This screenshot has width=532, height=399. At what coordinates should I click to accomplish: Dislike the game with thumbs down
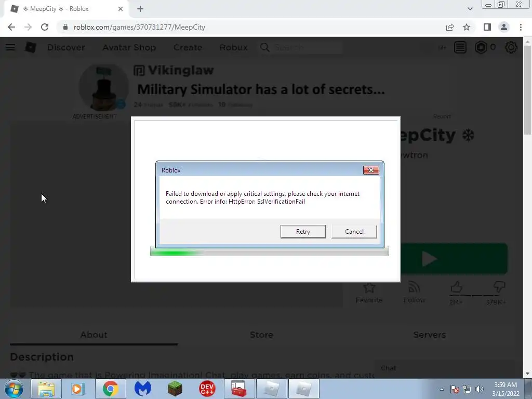(x=499, y=287)
